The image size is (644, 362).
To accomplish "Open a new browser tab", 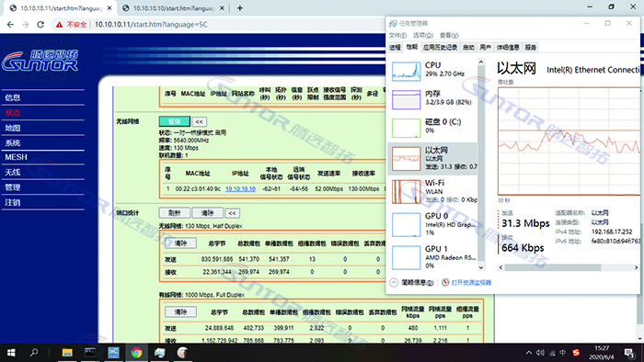I will [240, 7].
